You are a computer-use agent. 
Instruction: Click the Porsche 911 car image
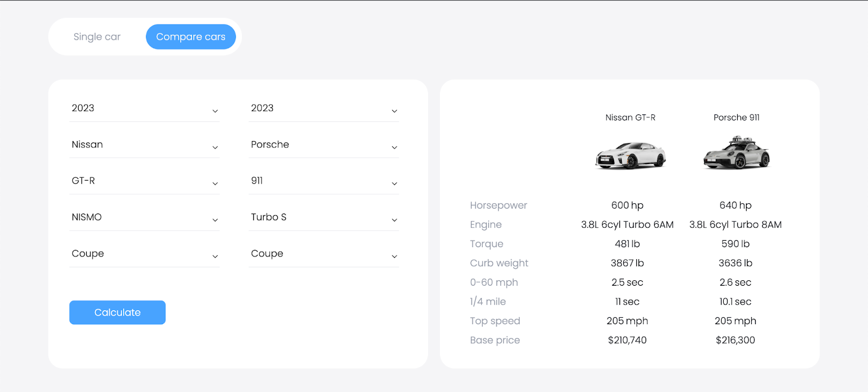pos(736,153)
